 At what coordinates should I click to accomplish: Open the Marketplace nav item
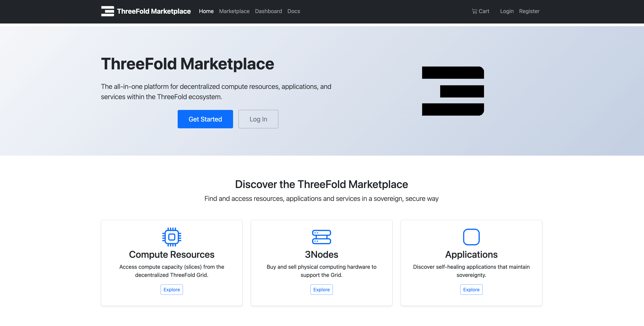coord(234,11)
